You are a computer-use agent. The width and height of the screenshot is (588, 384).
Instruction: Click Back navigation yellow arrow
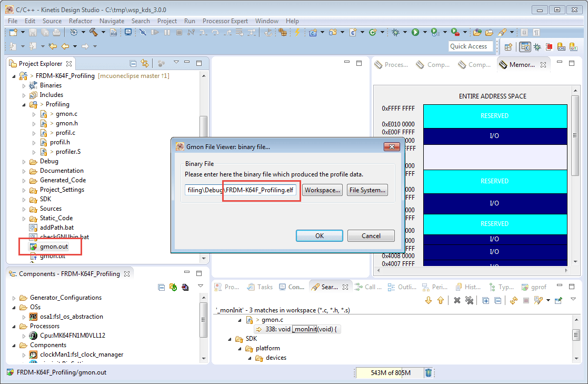tap(65, 46)
